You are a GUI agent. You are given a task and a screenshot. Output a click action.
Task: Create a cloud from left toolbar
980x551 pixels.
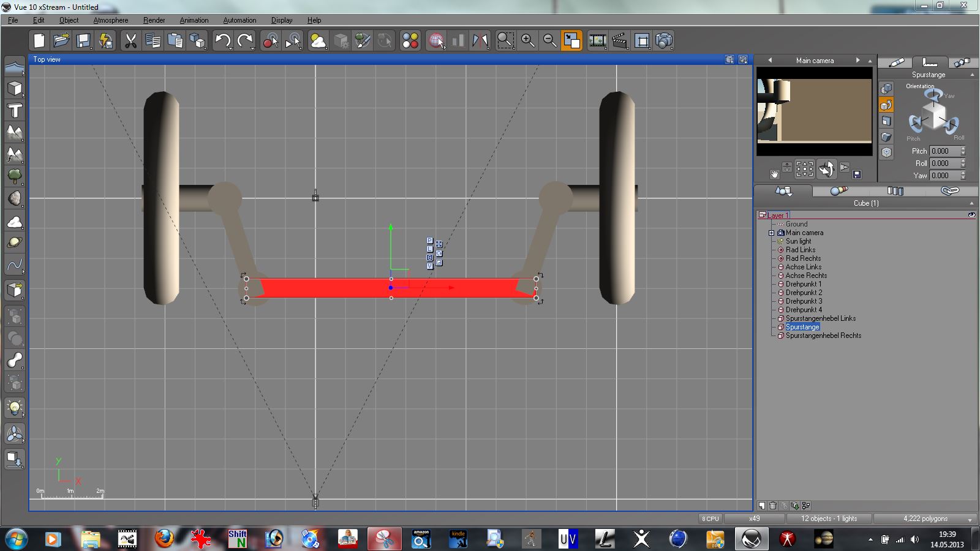(x=15, y=222)
